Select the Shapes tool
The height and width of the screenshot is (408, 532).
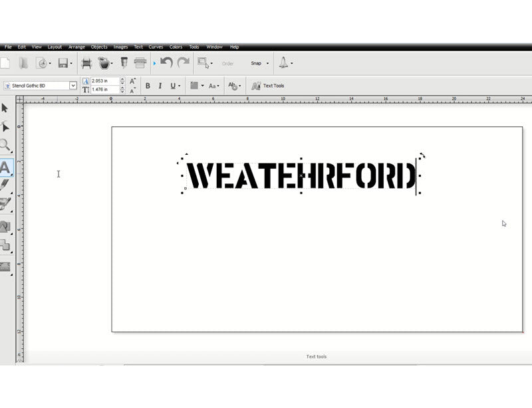5,227
